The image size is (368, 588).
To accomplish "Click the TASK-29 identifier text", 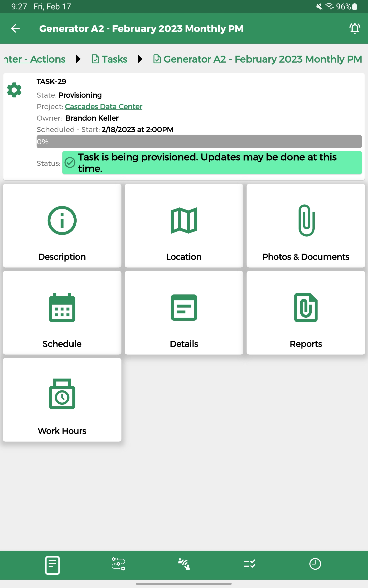I will (51, 82).
